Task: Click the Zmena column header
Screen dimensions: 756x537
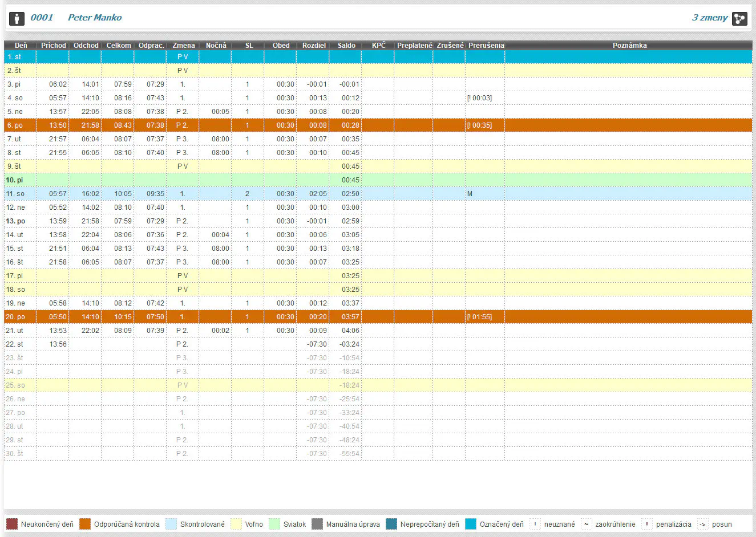Action: (183, 46)
